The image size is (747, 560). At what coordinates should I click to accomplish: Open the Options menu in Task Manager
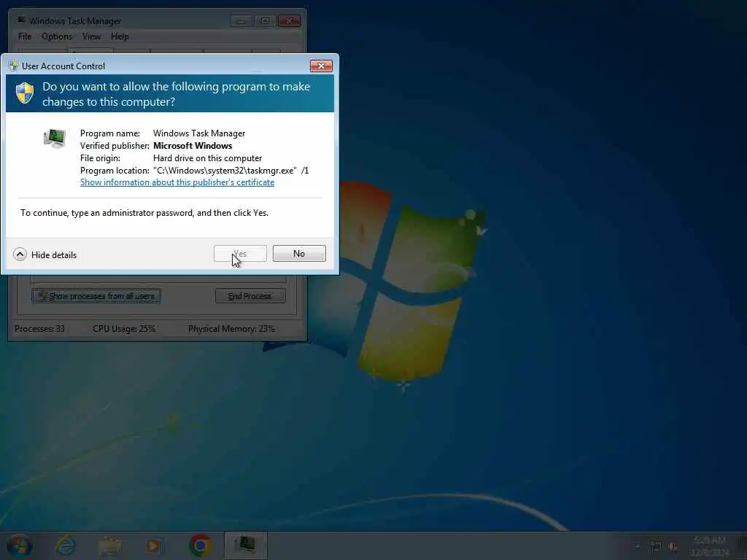[57, 36]
